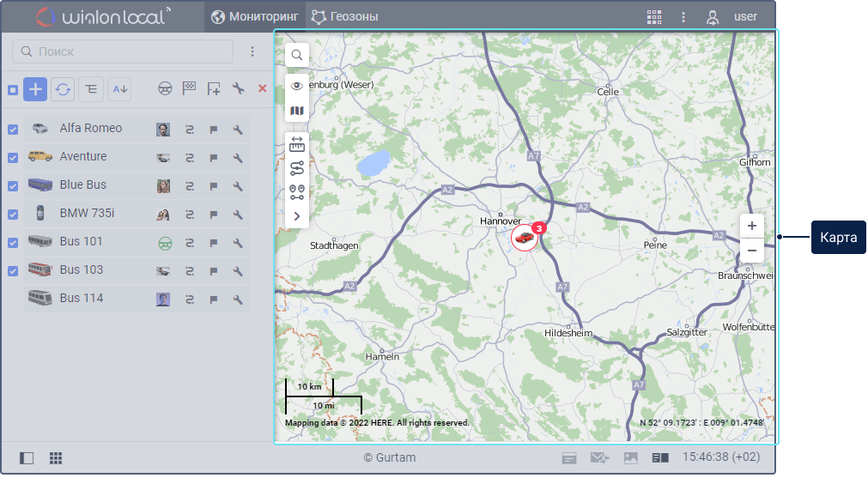This screenshot has height=478, width=868.
Task: Open the bottom-left grid layout icon
Action: pyautogui.click(x=56, y=458)
